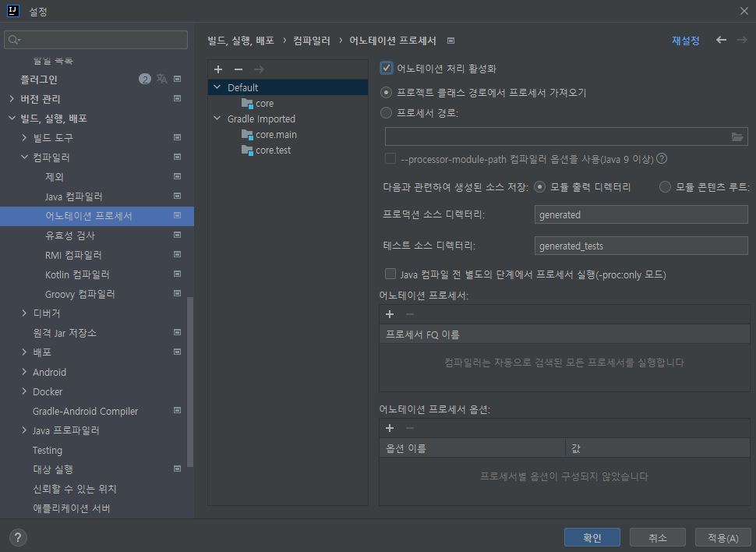Image resolution: width=756 pixels, height=552 pixels.
Task: Navigate back with the left arrow
Action: point(721,40)
